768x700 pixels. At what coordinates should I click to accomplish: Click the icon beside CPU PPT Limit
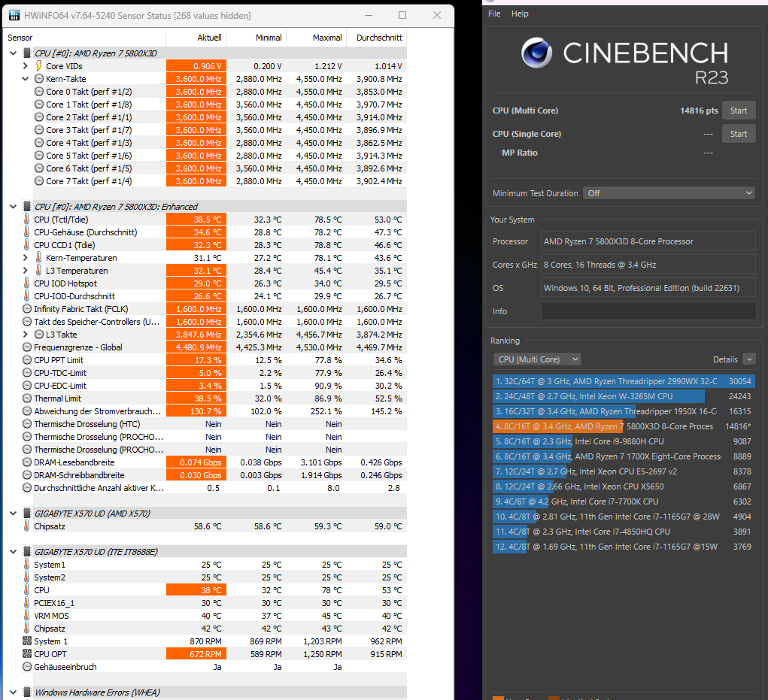(x=27, y=360)
